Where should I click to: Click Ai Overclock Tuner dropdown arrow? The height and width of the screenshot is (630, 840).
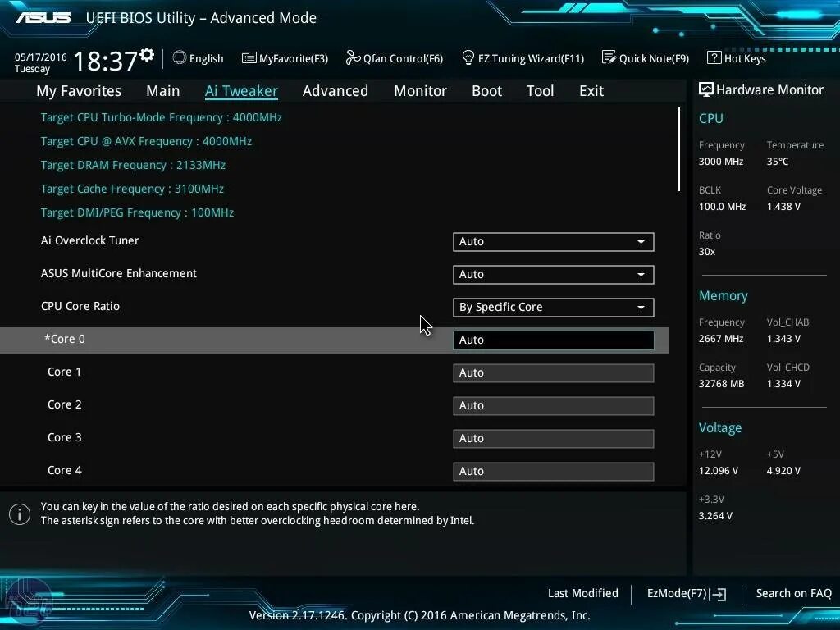coord(641,242)
